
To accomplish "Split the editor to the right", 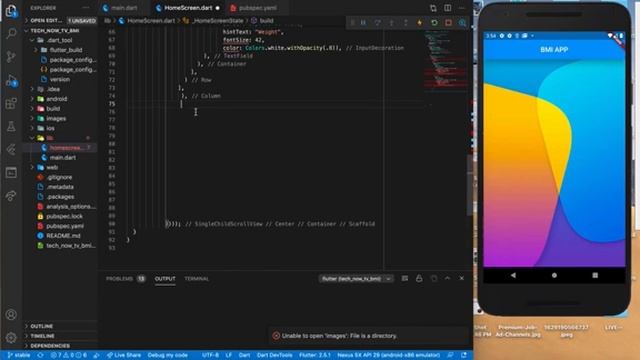I will [448, 8].
